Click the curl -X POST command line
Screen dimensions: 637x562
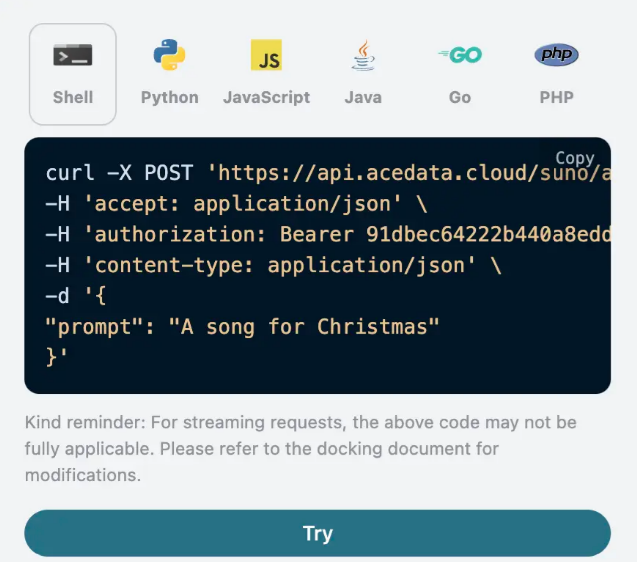coord(328,173)
